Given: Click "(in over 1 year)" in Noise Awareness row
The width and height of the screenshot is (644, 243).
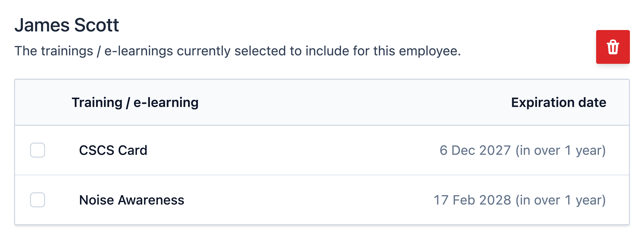Looking at the screenshot, I should 560,200.
